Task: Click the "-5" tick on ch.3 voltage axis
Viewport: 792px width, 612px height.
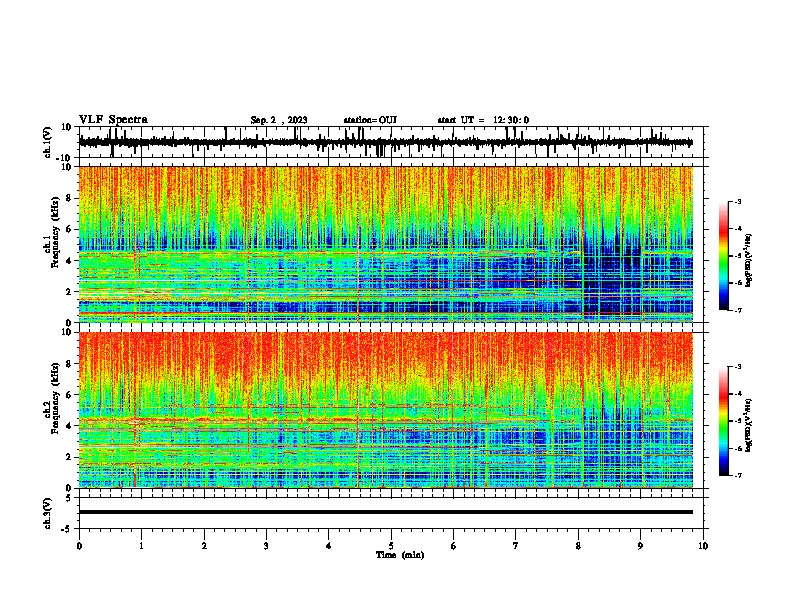Action: point(68,529)
